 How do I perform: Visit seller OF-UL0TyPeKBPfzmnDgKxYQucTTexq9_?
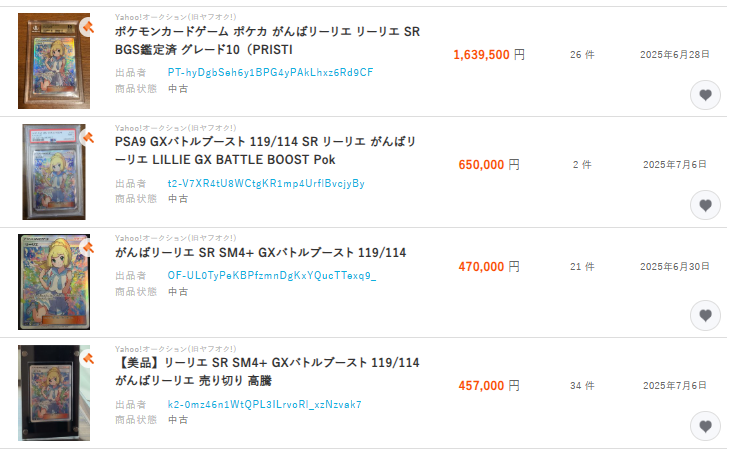point(272,275)
